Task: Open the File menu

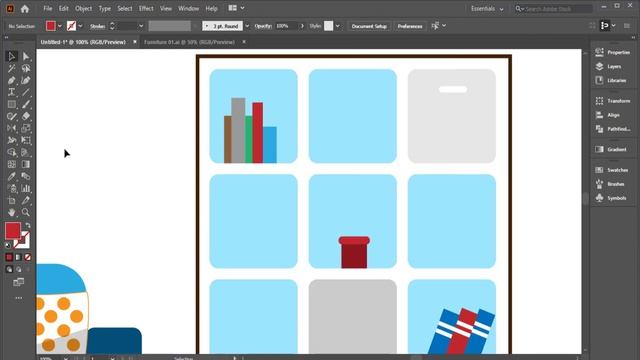Action: (48, 9)
